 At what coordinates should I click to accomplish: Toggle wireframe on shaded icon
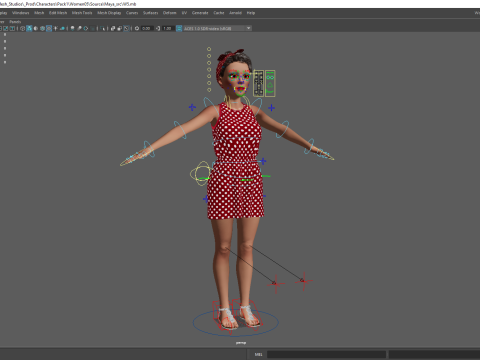point(42,29)
